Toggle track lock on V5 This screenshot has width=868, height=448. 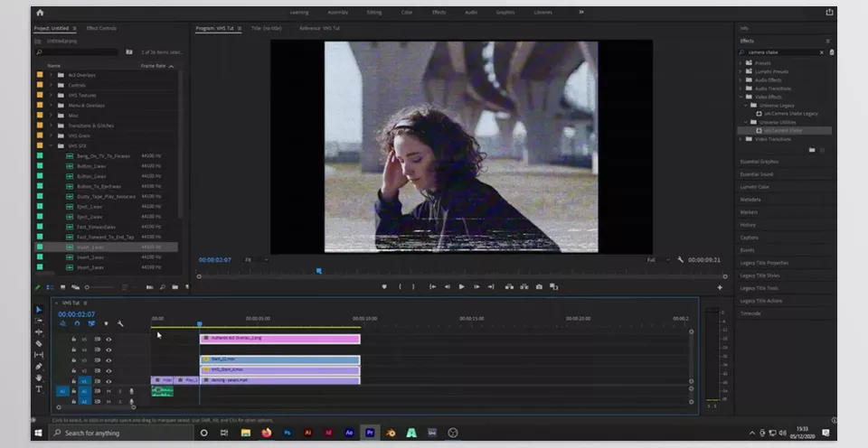73,340
